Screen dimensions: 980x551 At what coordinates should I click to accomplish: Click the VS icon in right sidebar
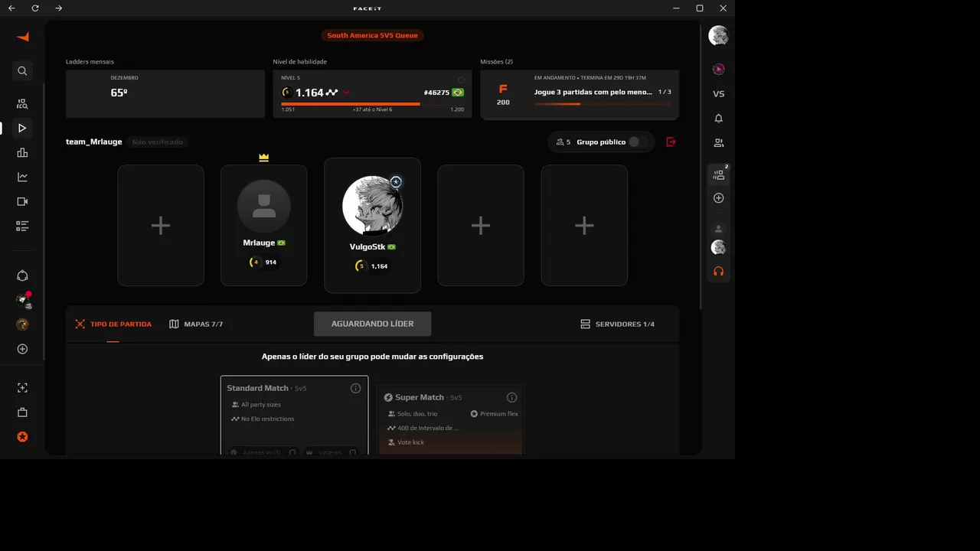coord(718,93)
